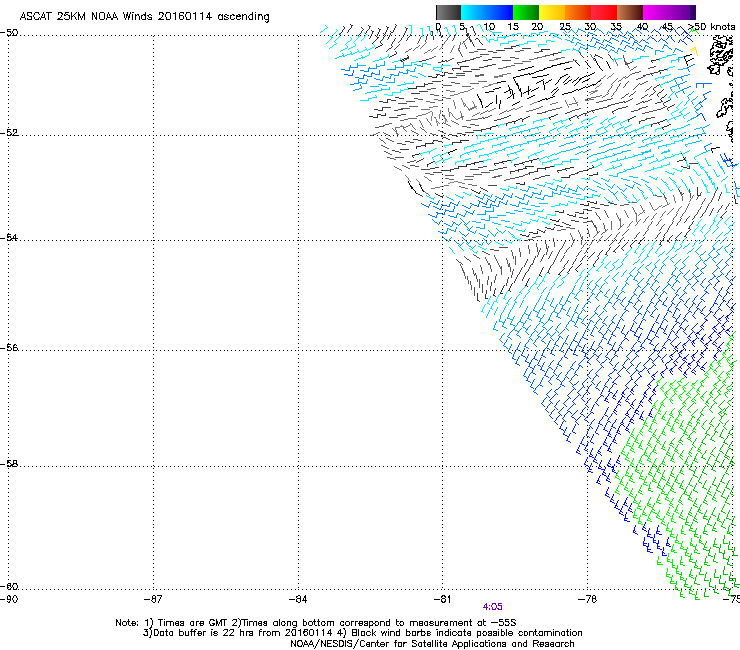Click the orange 25-30 knots legend segment
Viewport: 740px width, 650px height.
click(578, 12)
